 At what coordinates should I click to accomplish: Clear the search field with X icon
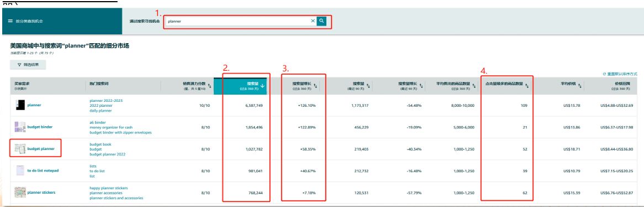313,20
